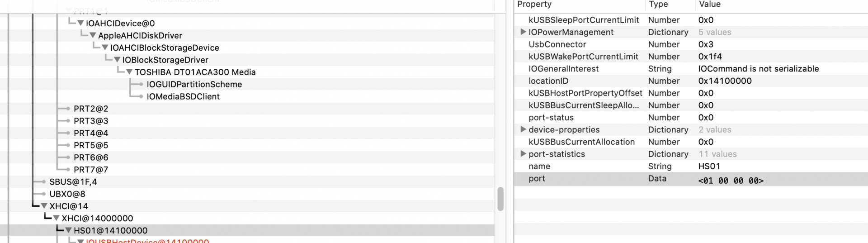Collapse the XHCI@14 tree node

point(44,206)
